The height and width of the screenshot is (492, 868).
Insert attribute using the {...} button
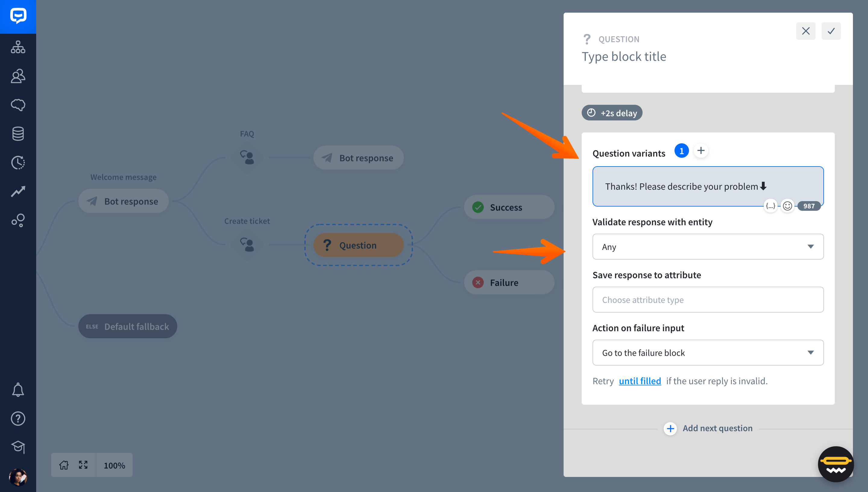[x=771, y=206]
